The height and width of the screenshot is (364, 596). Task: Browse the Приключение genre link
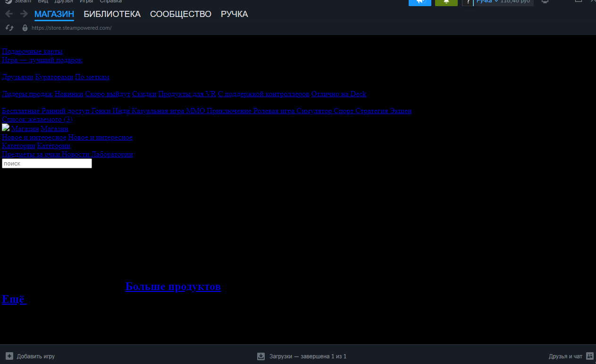pos(229,111)
